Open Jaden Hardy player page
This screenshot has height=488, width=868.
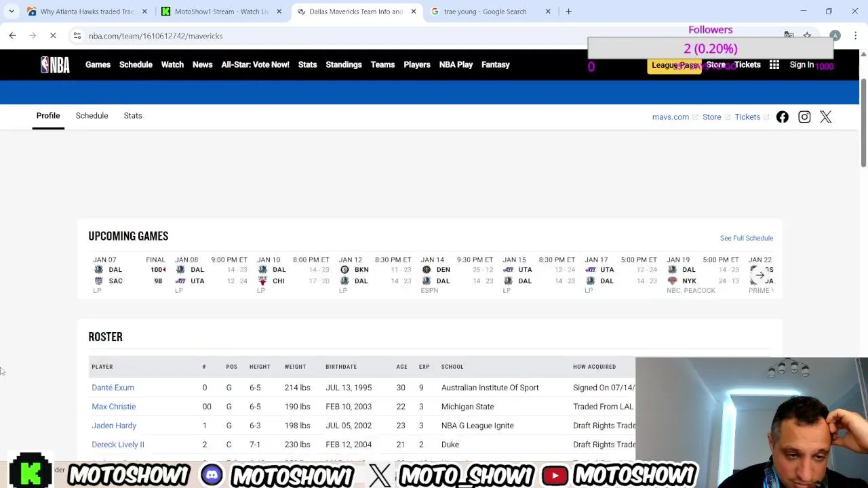click(114, 426)
